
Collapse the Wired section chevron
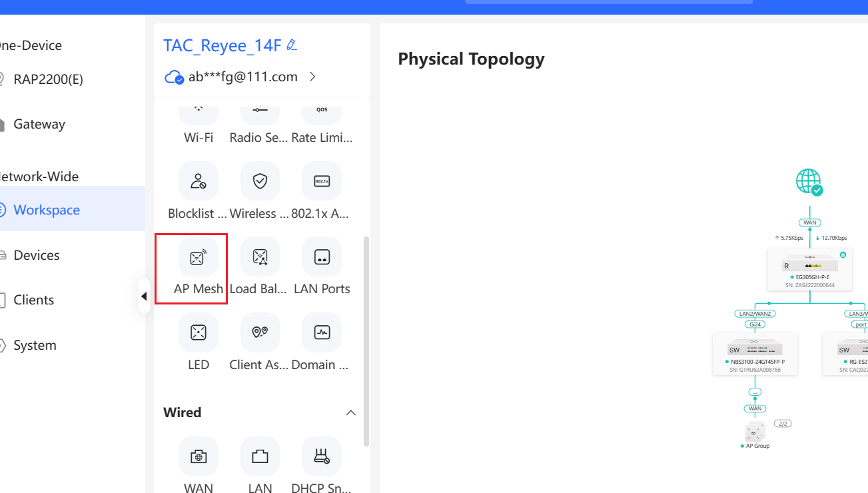click(350, 413)
